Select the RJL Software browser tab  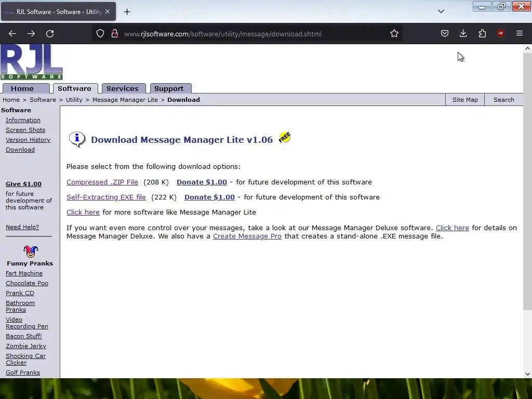58,11
